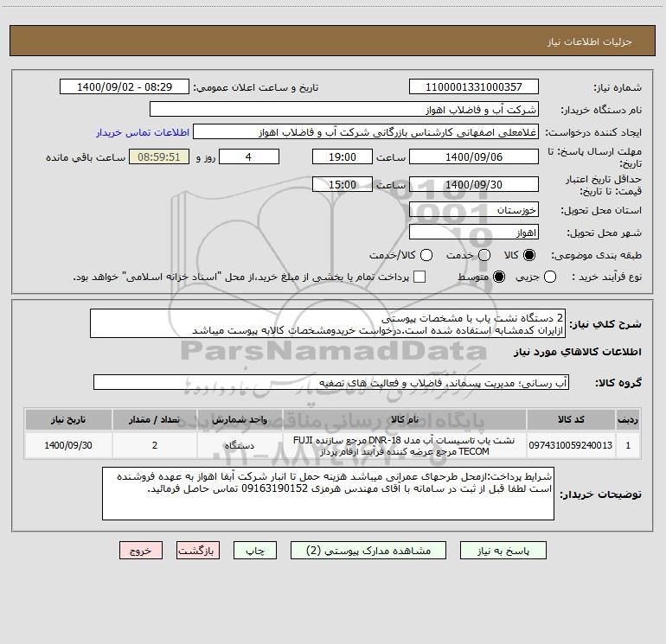Click the unit cell دستگاه

click(x=240, y=445)
